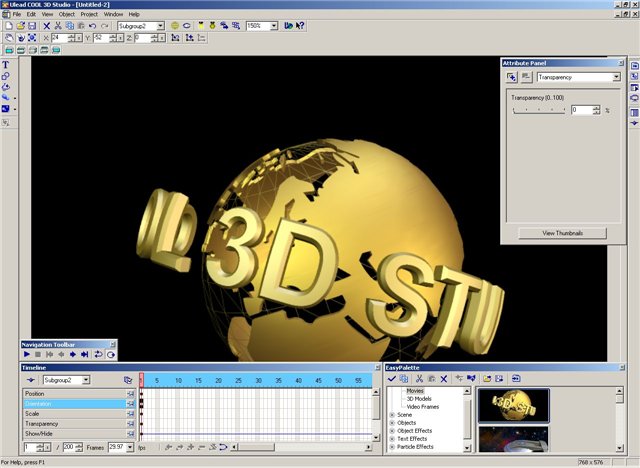Select the Move object hand tool

[9, 38]
